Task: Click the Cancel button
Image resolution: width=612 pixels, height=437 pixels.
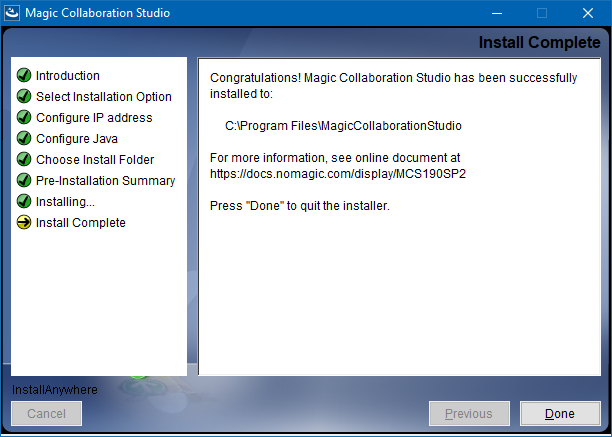Action: click(46, 413)
